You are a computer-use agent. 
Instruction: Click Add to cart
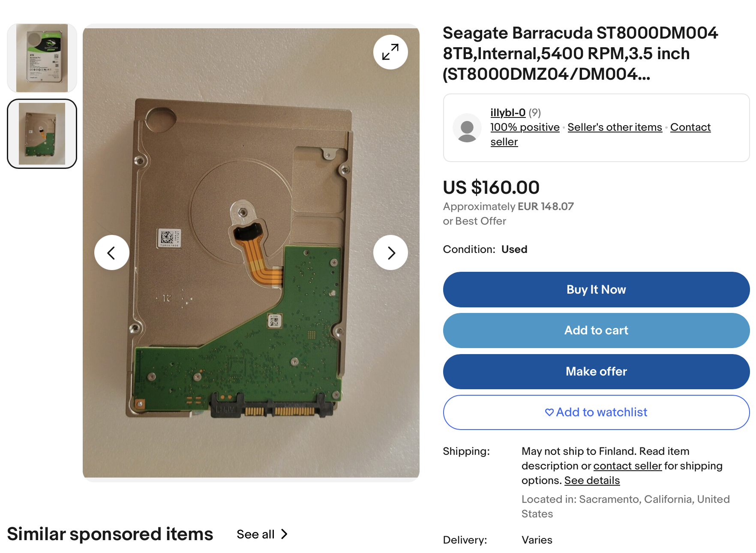click(596, 331)
